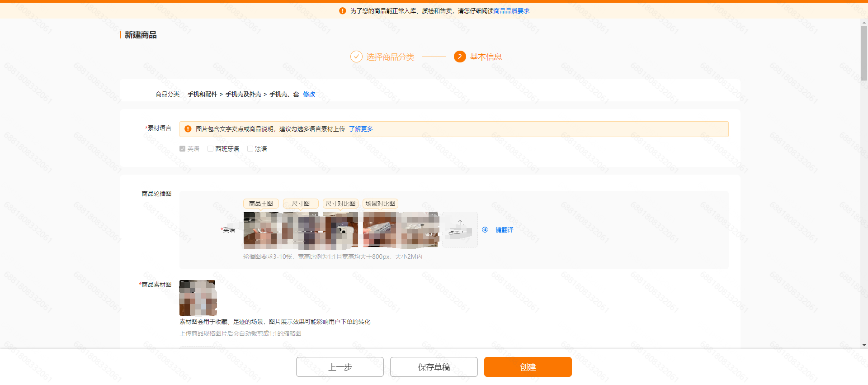Select the 尺寸对比图 image tag
868x385 pixels.
(340, 204)
